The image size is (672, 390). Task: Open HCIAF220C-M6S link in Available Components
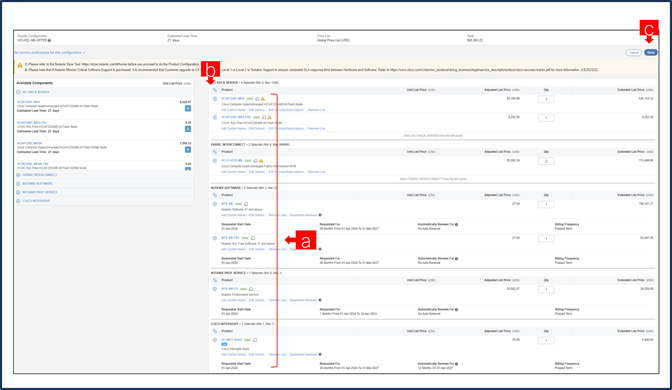click(28, 102)
